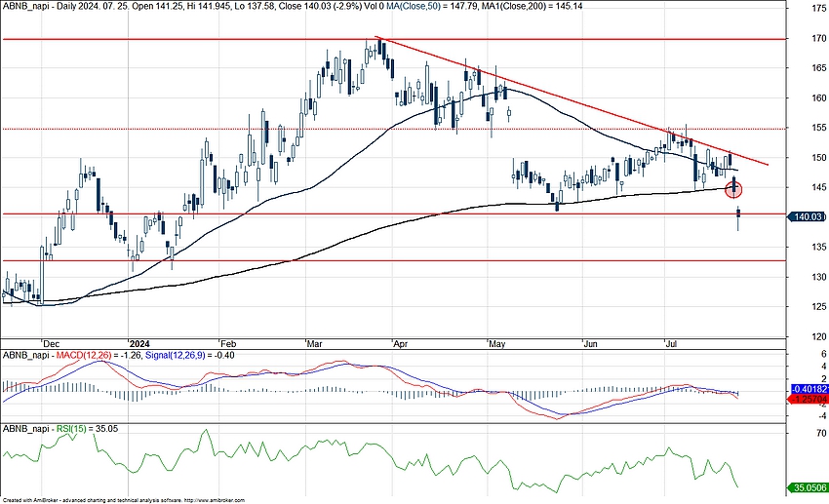
Task: Click the 130 price axis label
Action: pos(819,277)
